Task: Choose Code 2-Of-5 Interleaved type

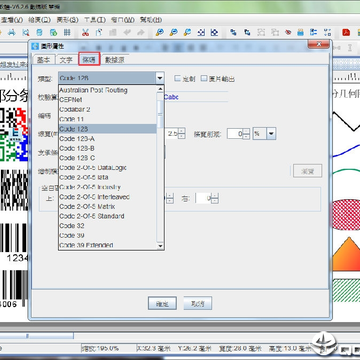Action: (107, 197)
